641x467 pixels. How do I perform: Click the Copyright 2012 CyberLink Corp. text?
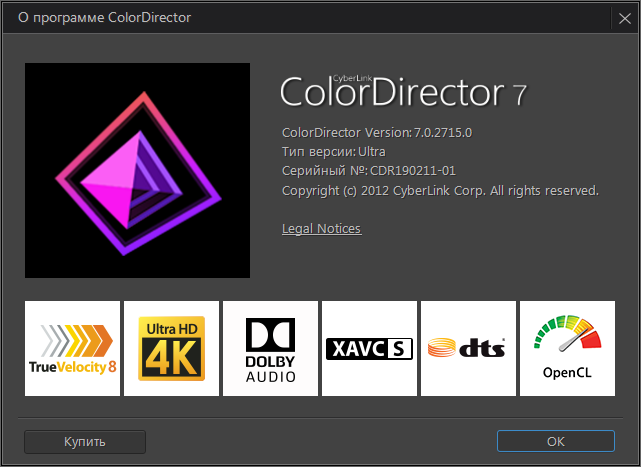click(440, 190)
